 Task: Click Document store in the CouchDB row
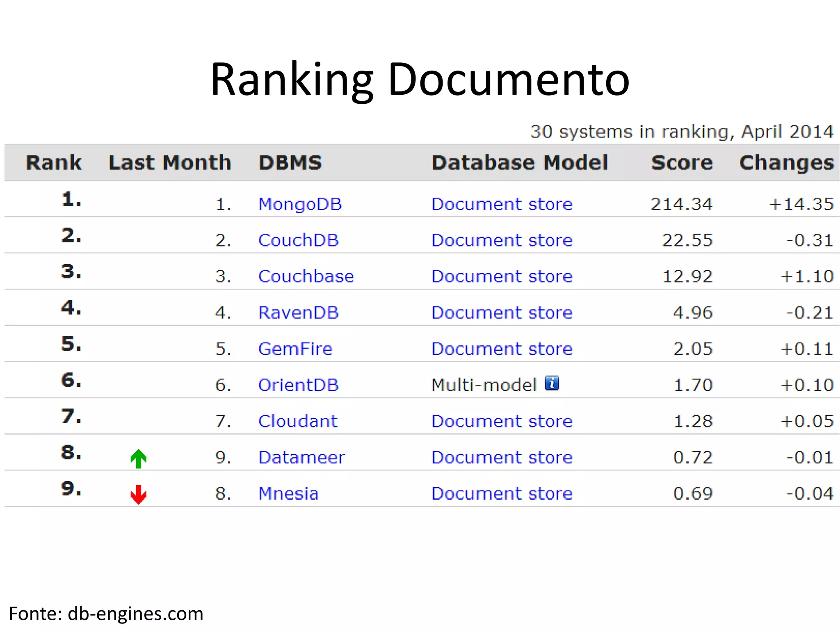tap(502, 240)
